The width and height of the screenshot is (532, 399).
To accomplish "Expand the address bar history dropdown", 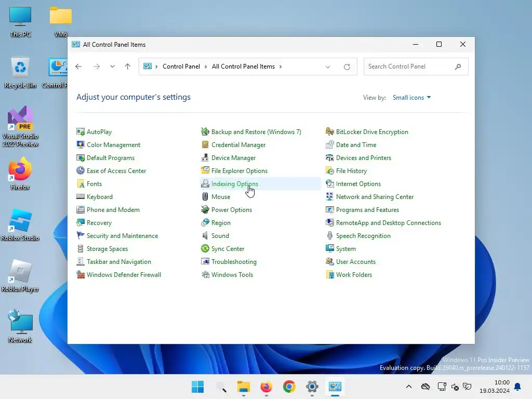I will 328,67.
